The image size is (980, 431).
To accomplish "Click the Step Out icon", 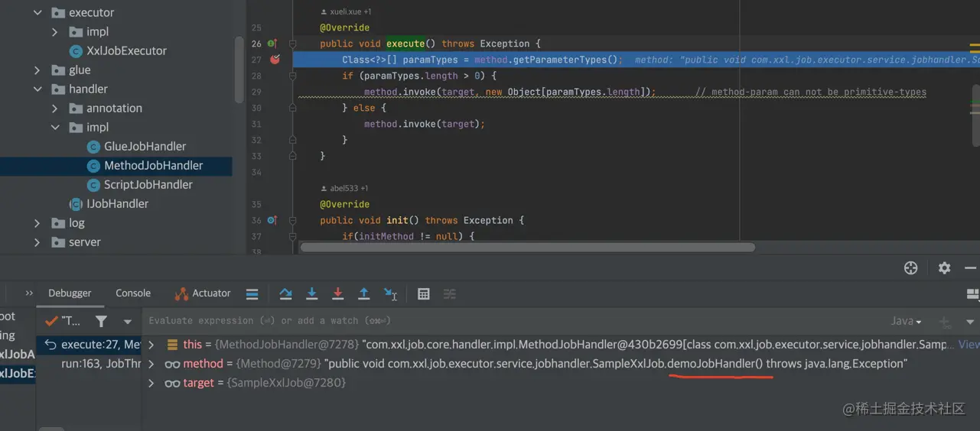I will click(x=363, y=293).
